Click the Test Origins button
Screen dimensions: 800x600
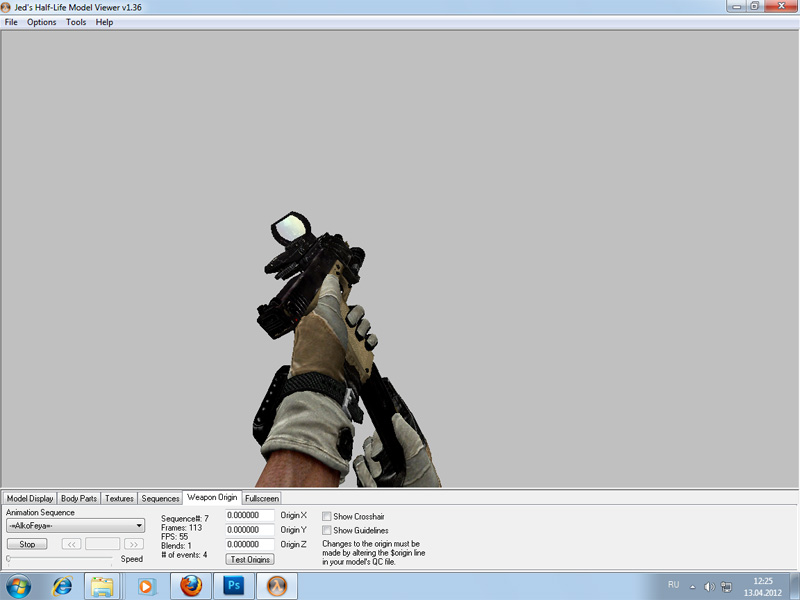pos(250,559)
